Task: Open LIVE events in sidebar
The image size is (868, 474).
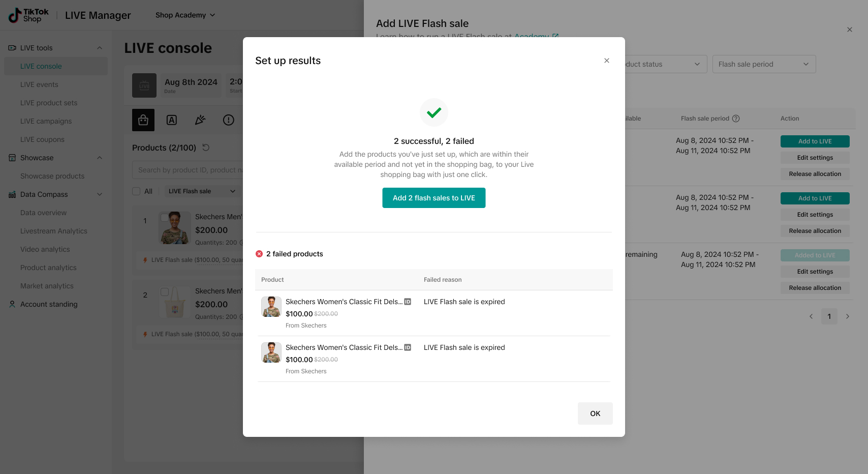Action: (39, 84)
